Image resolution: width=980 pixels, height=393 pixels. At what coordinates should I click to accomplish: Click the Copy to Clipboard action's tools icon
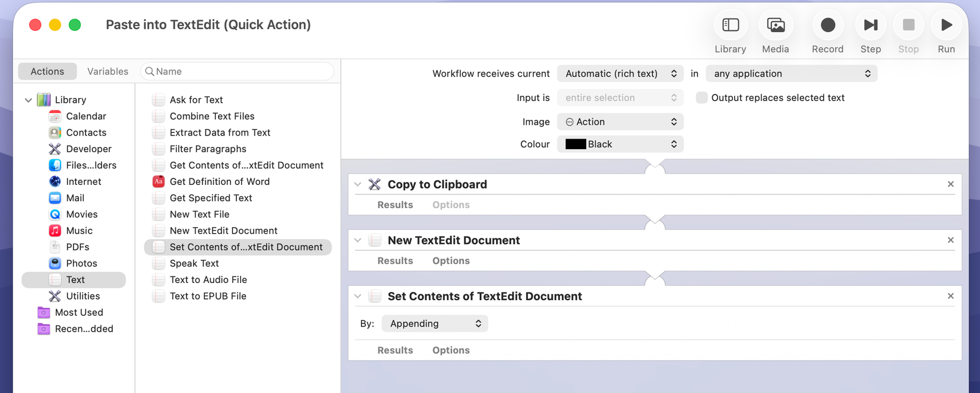tap(375, 184)
